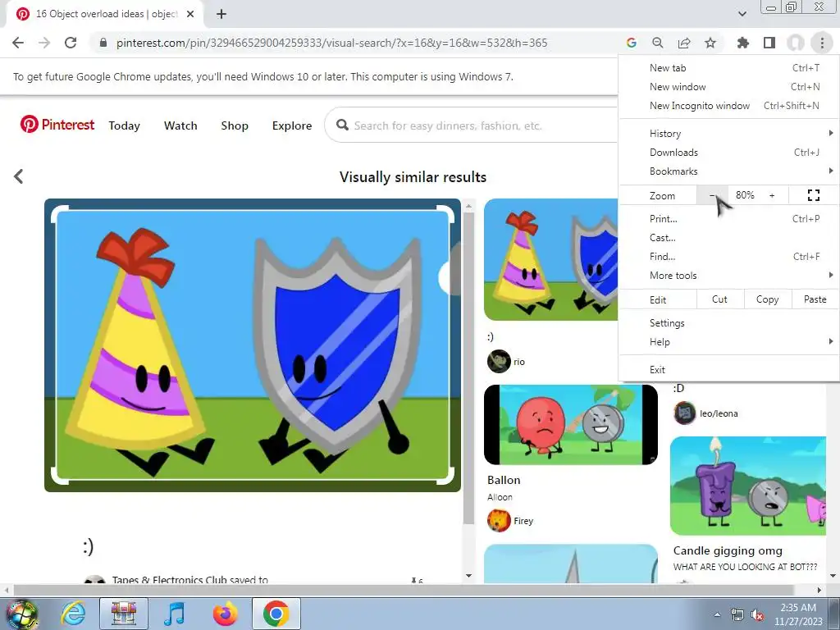Click the Google icon in address bar

click(x=632, y=43)
